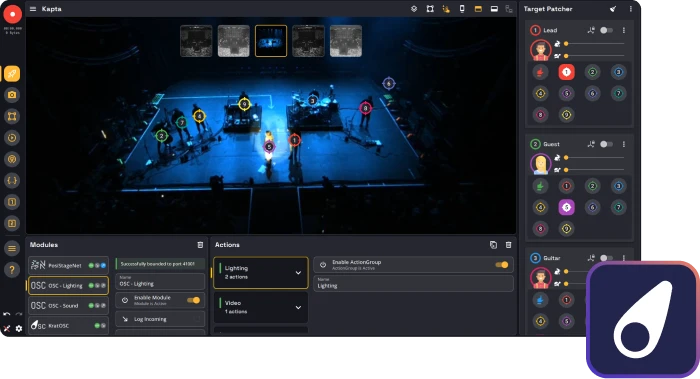Adjust Guest's upper speed slider

coord(594,158)
